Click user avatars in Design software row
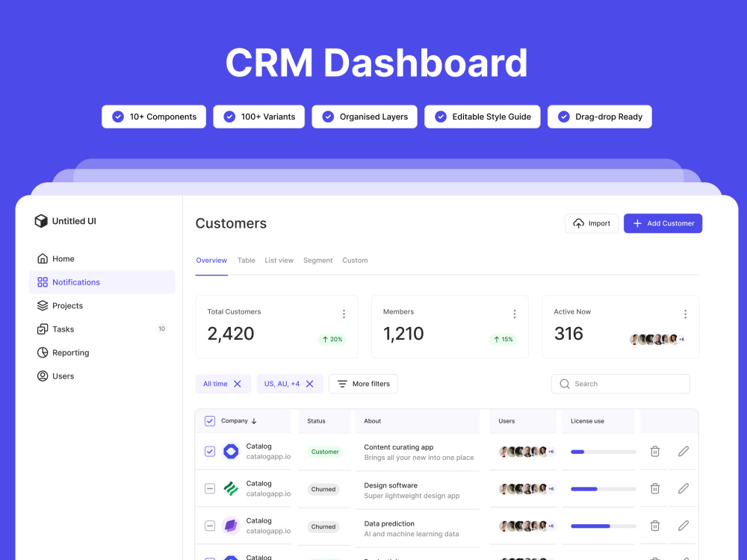Screen dimensions: 747x560 tap(527, 488)
